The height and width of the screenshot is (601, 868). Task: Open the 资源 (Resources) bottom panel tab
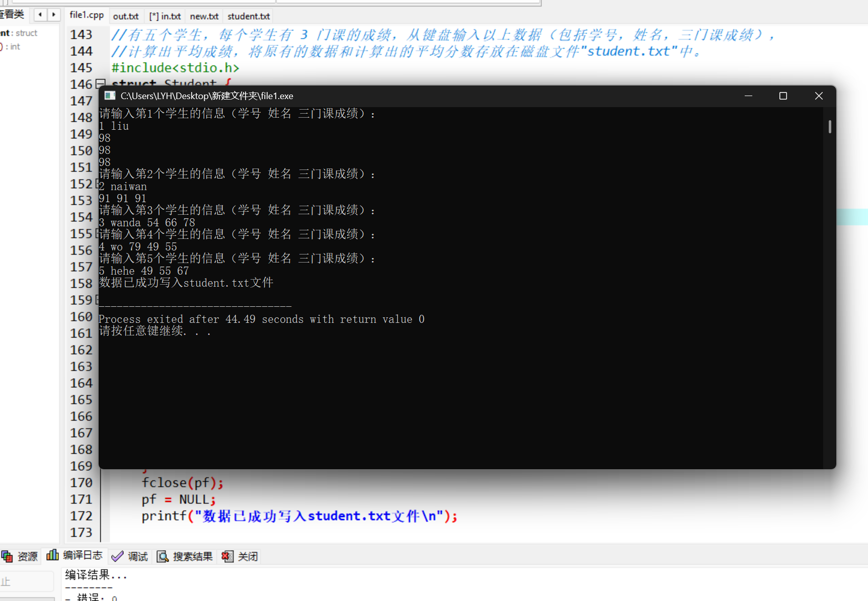coord(20,556)
